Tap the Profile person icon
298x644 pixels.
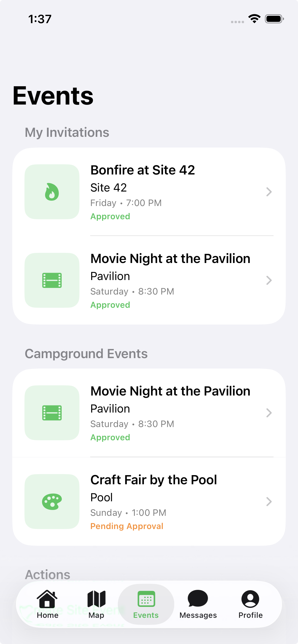click(250, 599)
